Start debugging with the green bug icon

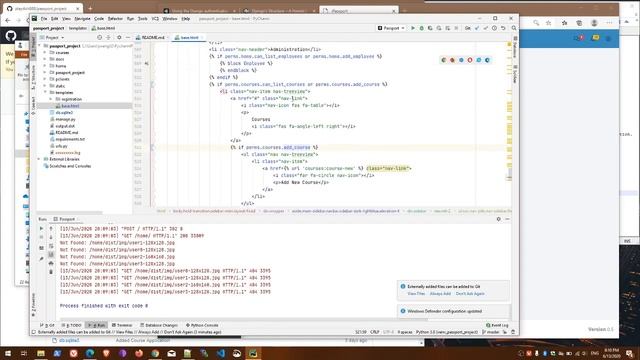(x=422, y=28)
